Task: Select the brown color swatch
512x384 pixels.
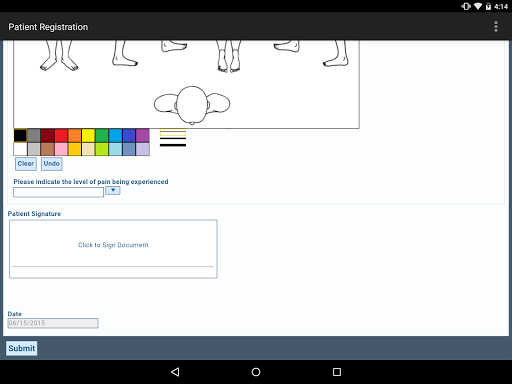Action: coord(47,149)
